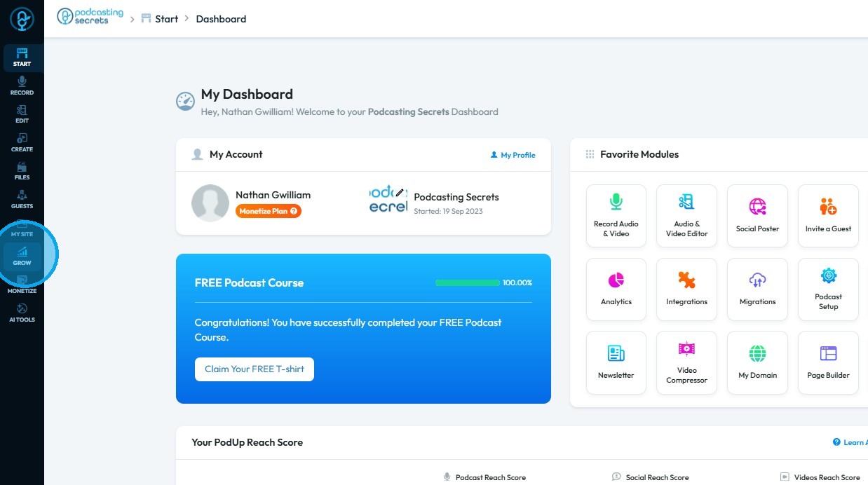This screenshot has height=485, width=868.
Task: Click the Monetize Plan badge
Action: [269, 211]
